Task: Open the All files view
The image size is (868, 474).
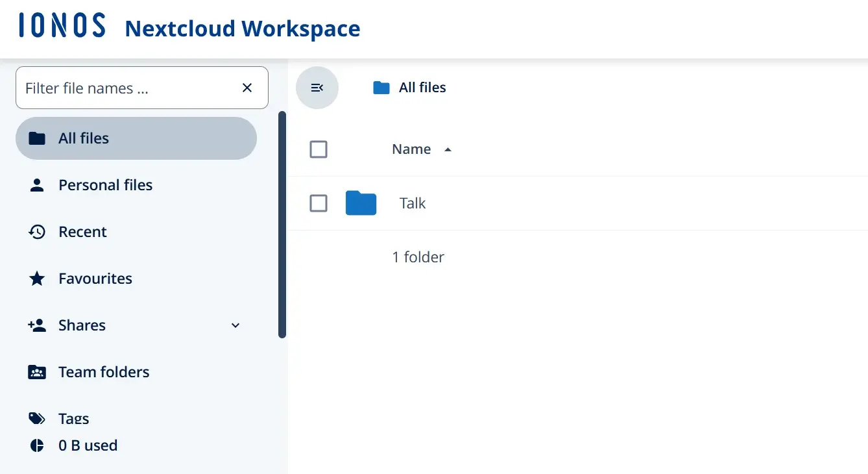Action: click(83, 138)
